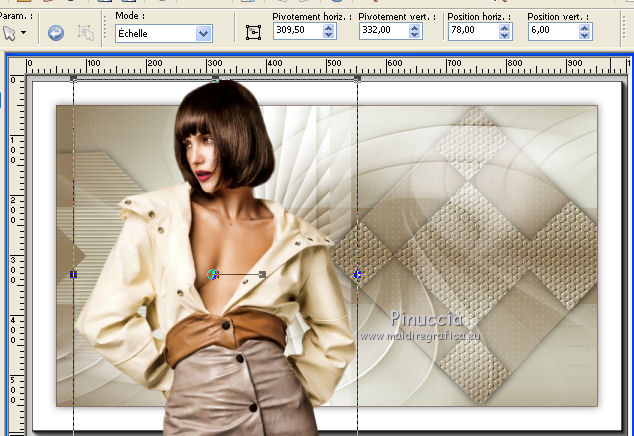Viewport: 634px width, 436px height.
Task: Click the toolbar grip handle before Mode
Action: point(106,28)
